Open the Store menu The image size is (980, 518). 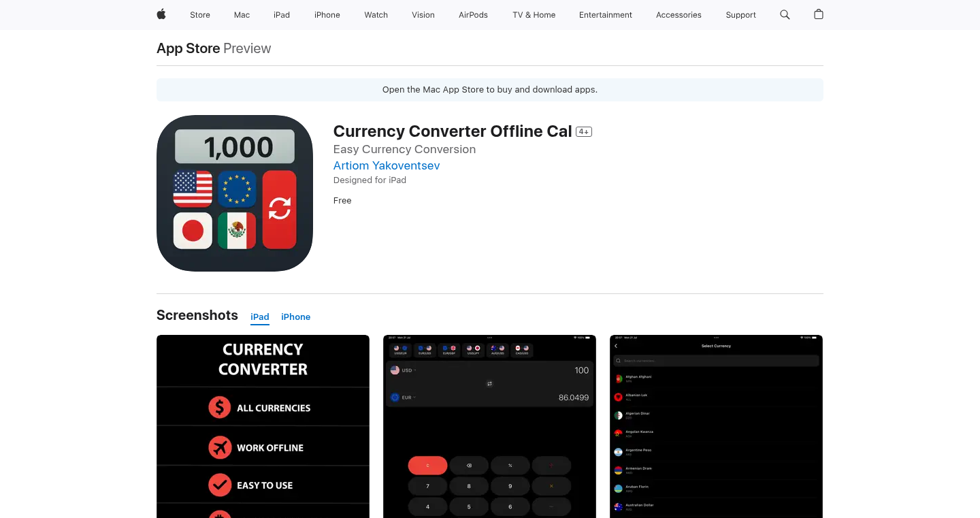click(x=200, y=15)
